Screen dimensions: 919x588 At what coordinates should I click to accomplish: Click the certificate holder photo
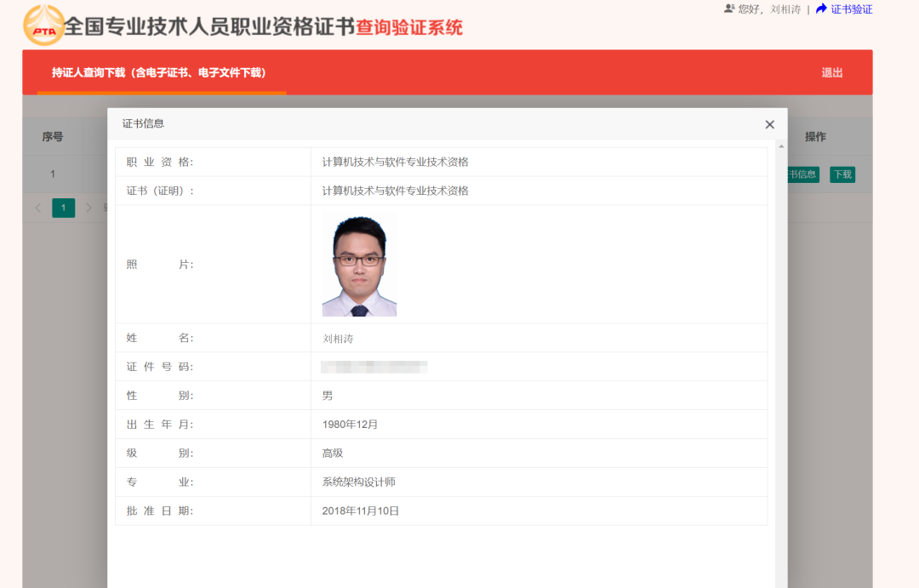359,265
